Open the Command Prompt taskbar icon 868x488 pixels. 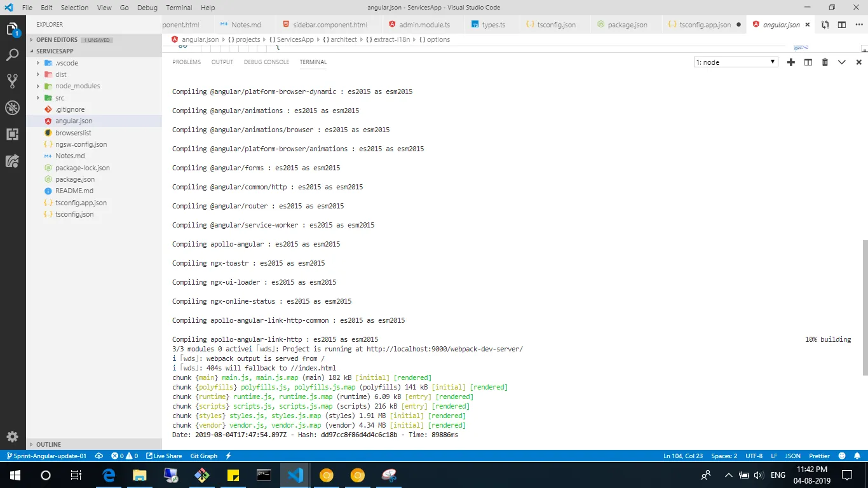click(264, 475)
